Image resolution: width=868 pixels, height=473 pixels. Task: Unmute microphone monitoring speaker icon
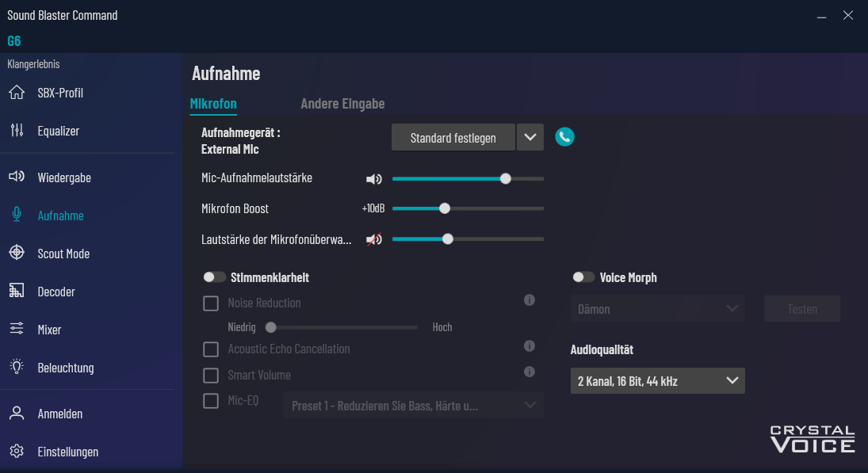(374, 239)
